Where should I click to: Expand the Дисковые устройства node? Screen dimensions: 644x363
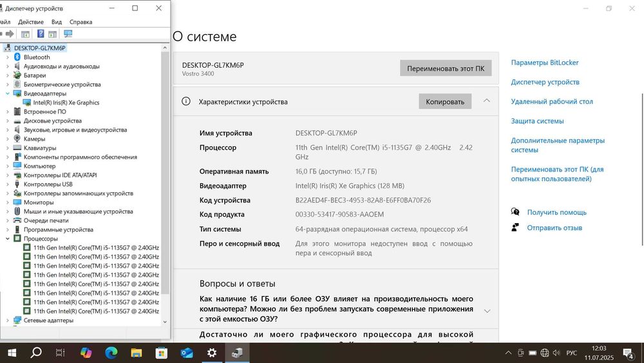7,121
